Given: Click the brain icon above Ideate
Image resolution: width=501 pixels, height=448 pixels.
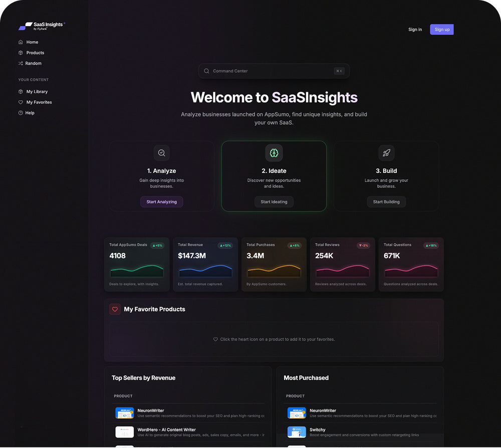Looking at the screenshot, I should click(274, 153).
